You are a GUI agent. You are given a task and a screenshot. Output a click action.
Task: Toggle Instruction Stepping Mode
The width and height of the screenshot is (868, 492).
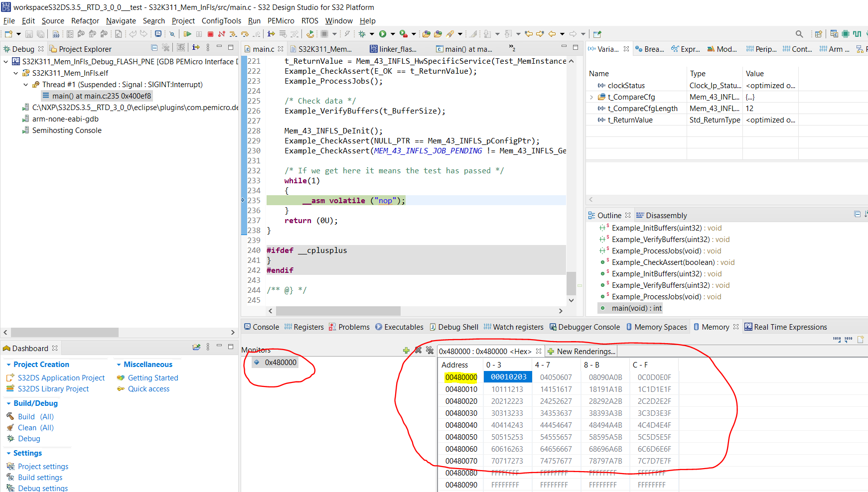271,34
